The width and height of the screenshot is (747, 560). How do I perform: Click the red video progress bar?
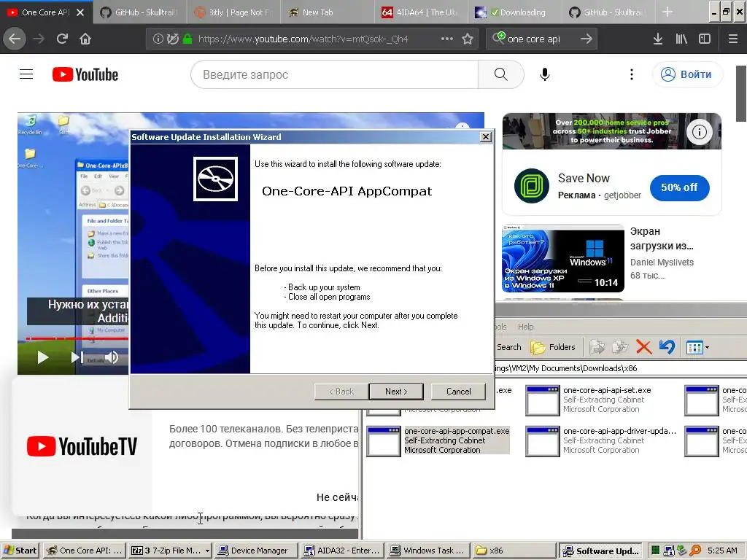click(77, 338)
